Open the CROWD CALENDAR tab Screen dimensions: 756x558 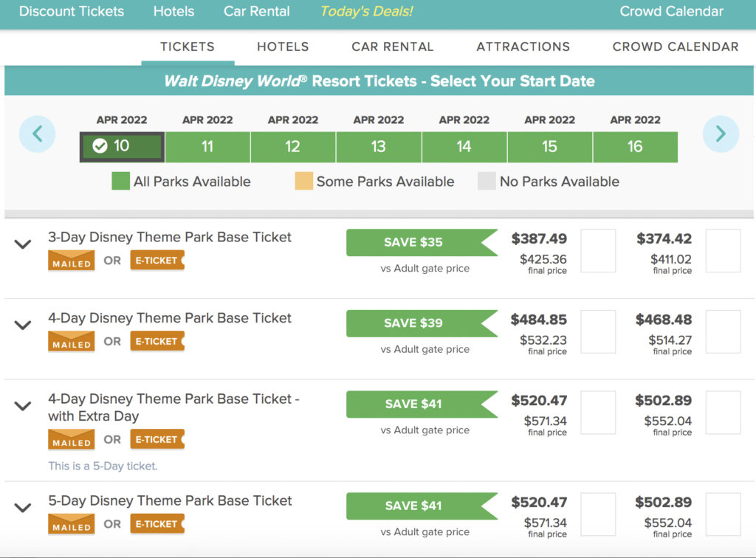click(675, 46)
